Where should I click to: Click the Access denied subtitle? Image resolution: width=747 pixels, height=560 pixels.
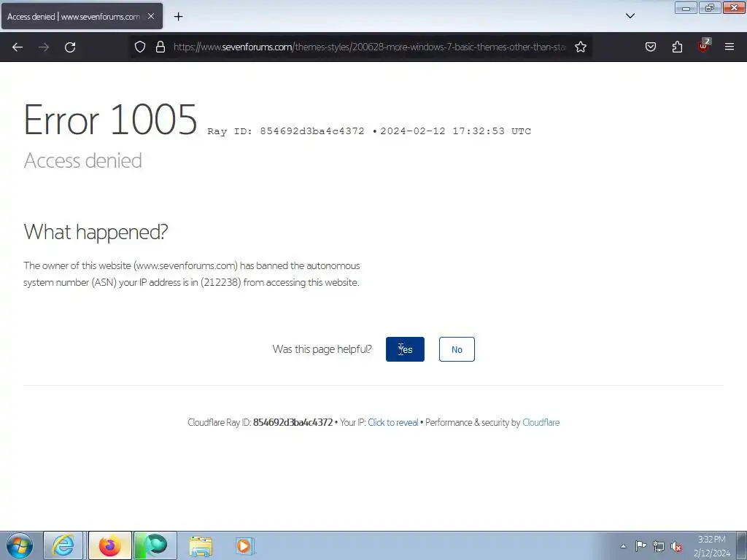[83, 160]
